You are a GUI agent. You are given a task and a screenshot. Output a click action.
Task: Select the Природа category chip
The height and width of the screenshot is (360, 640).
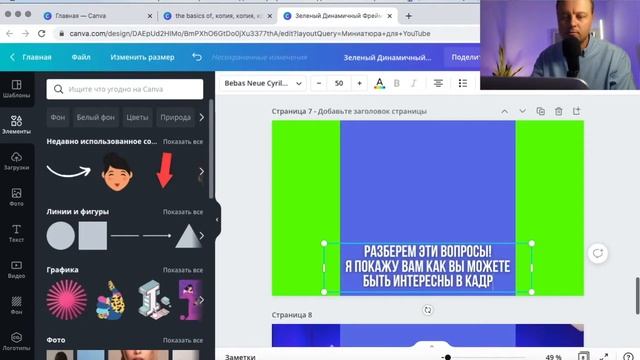[x=176, y=118]
